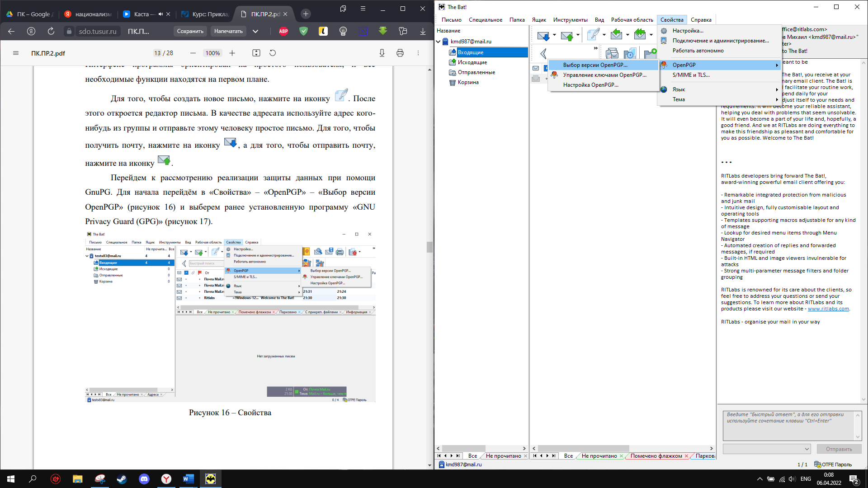Click Get New Mail icon in The Bat! toolbar

pyautogui.click(x=543, y=35)
